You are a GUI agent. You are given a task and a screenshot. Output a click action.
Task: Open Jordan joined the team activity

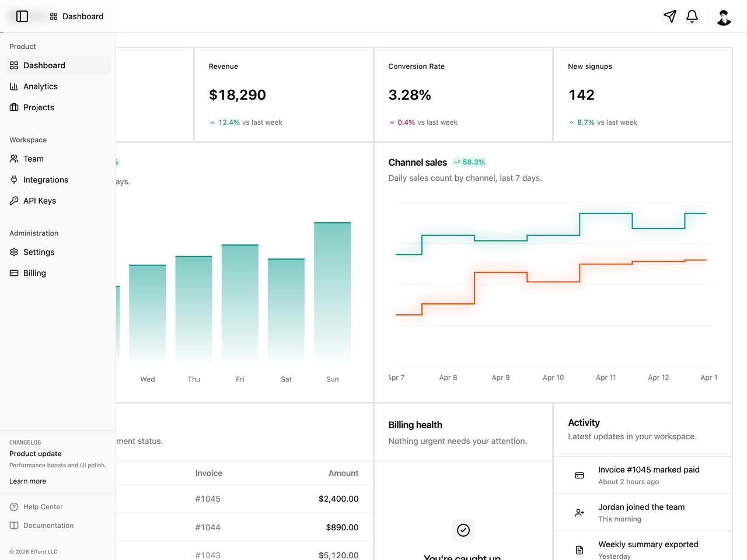(643, 513)
